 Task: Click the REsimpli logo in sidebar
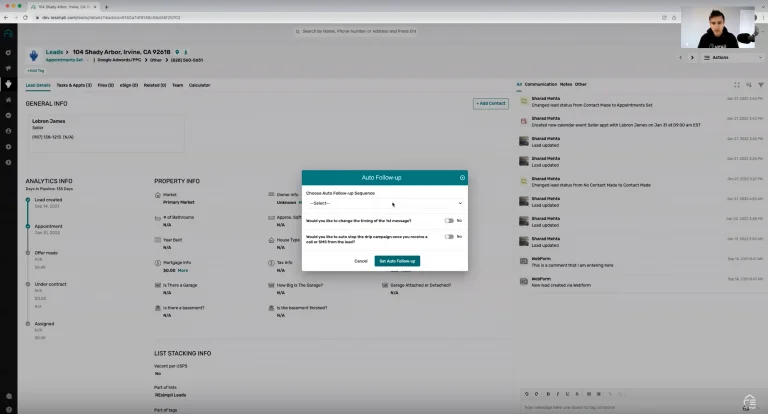[x=8, y=33]
